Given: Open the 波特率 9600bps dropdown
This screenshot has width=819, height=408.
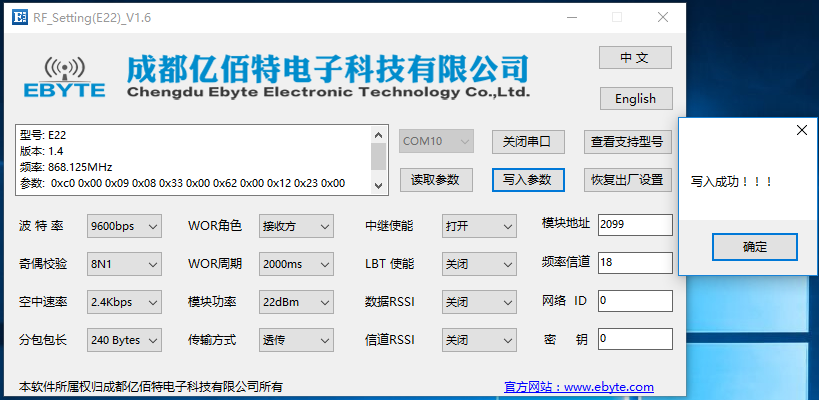Looking at the screenshot, I should [x=124, y=226].
